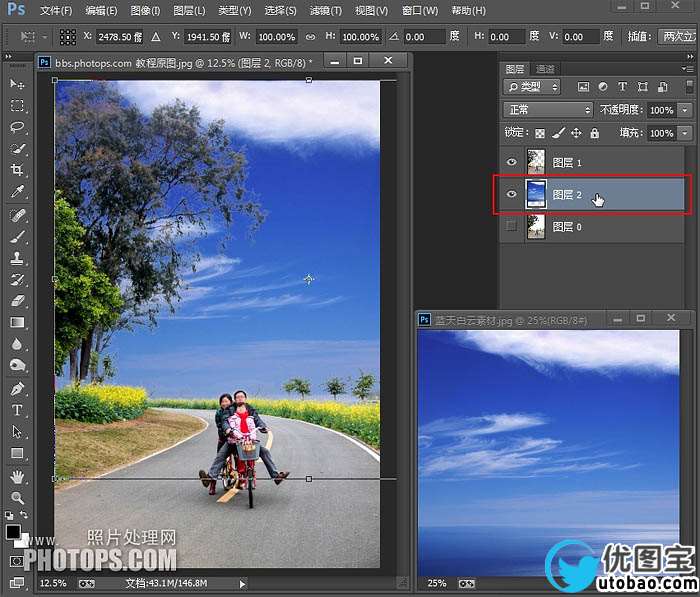Select the Clone Stamp tool
The width and height of the screenshot is (700, 597).
click(x=17, y=258)
